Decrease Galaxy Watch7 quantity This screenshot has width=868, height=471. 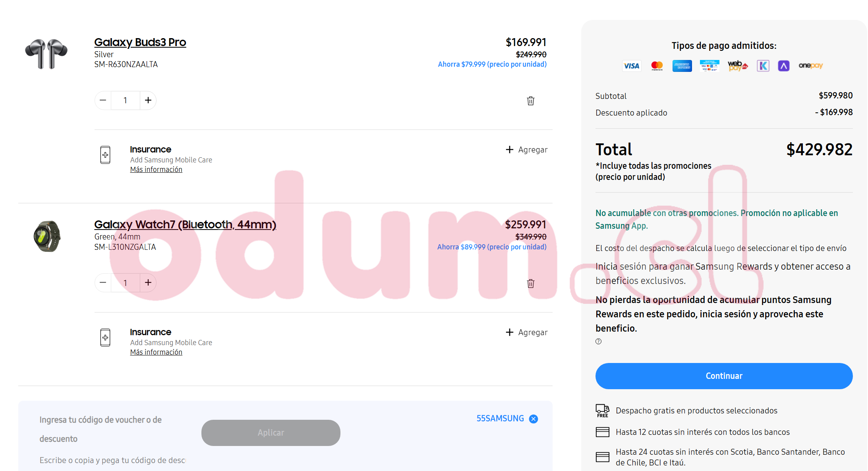(x=103, y=283)
